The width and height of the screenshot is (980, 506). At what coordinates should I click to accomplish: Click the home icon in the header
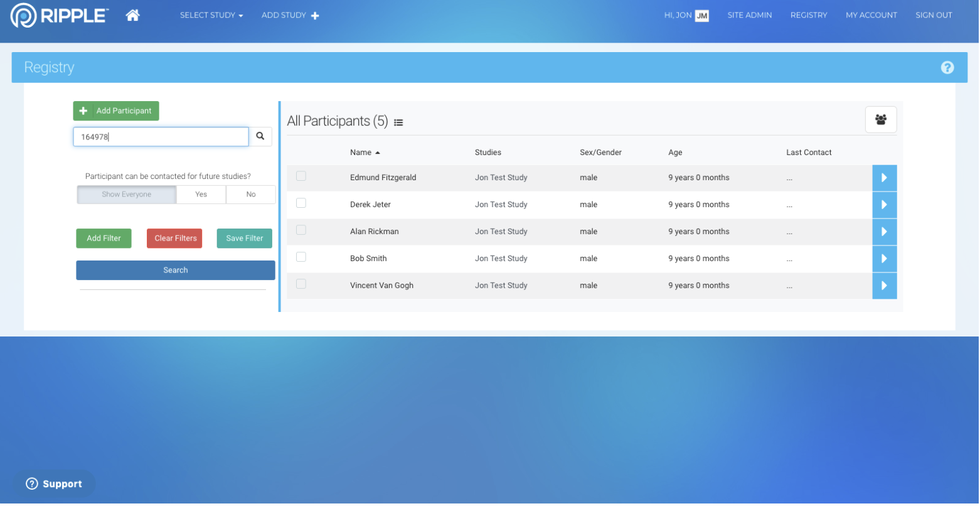click(x=132, y=15)
